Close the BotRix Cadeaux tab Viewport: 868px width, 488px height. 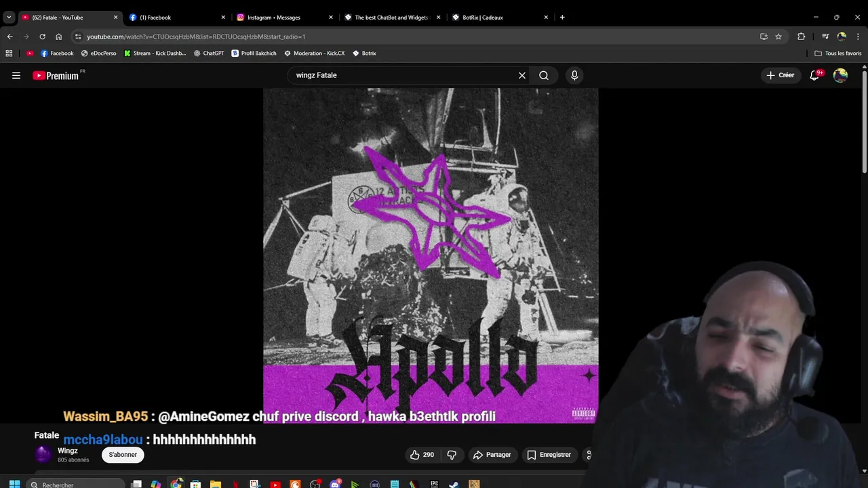click(546, 17)
